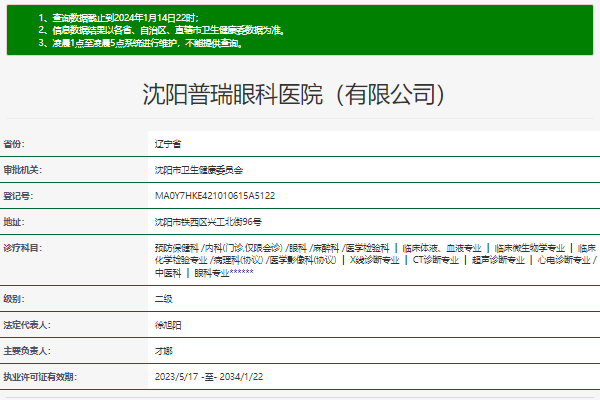Viewport: 600px width, 400px height.
Task: Select the value 沈阳市卫生健康委员会
Action: 199,170
